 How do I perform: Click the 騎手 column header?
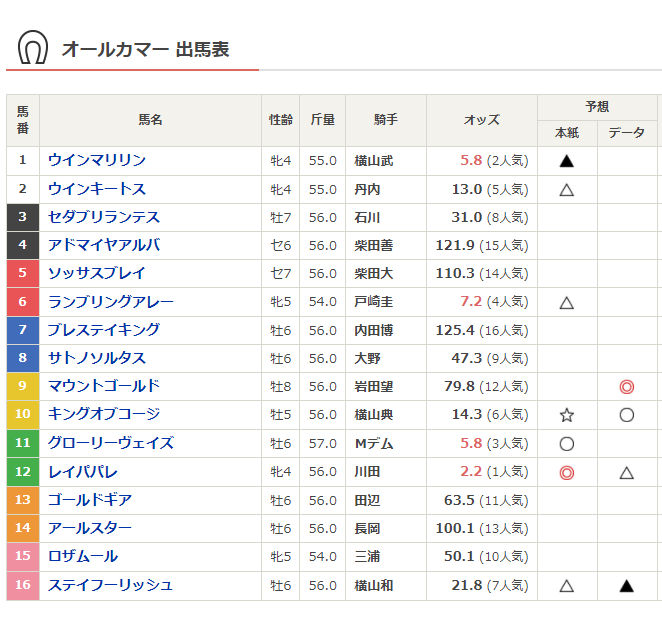[x=386, y=120]
